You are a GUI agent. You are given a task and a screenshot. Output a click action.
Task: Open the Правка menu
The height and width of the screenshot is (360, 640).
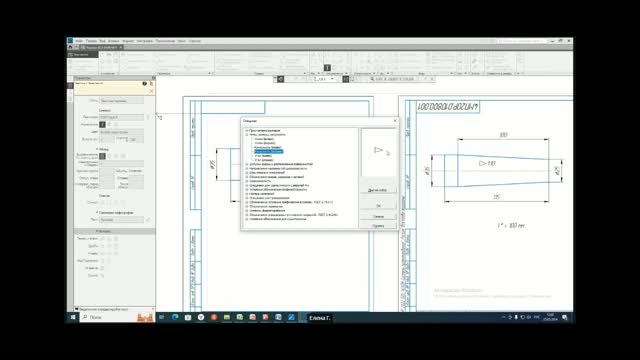click(x=91, y=41)
